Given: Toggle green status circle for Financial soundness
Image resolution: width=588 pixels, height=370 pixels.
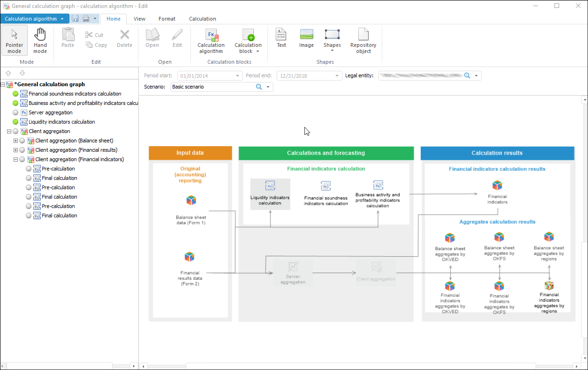Looking at the screenshot, I should (x=15, y=94).
